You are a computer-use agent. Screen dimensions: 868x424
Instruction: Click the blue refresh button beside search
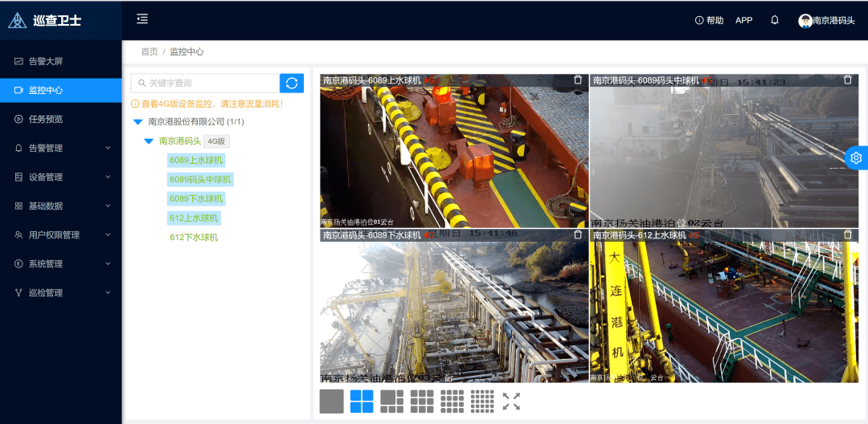(x=292, y=83)
